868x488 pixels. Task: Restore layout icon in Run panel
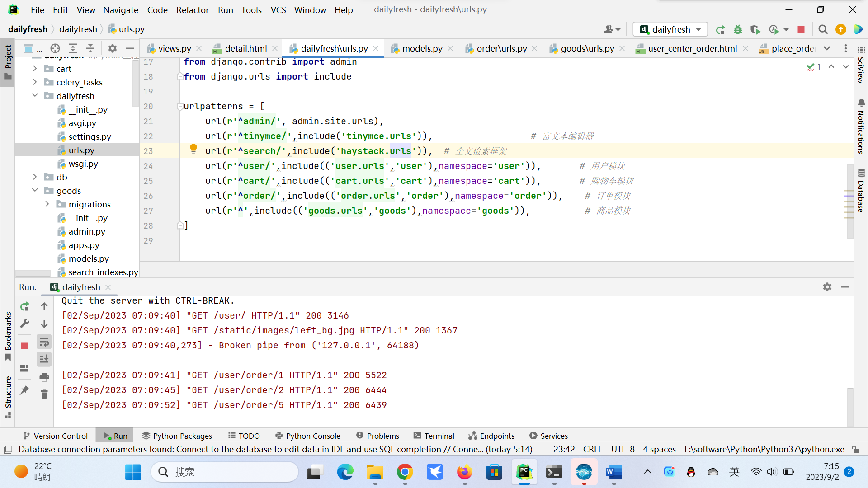pos(24,368)
